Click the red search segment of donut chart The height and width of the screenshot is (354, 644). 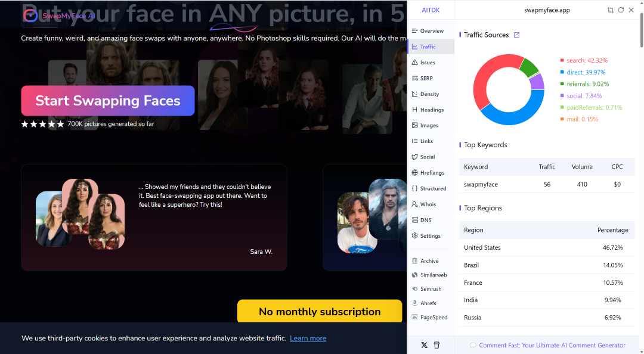pos(484,78)
